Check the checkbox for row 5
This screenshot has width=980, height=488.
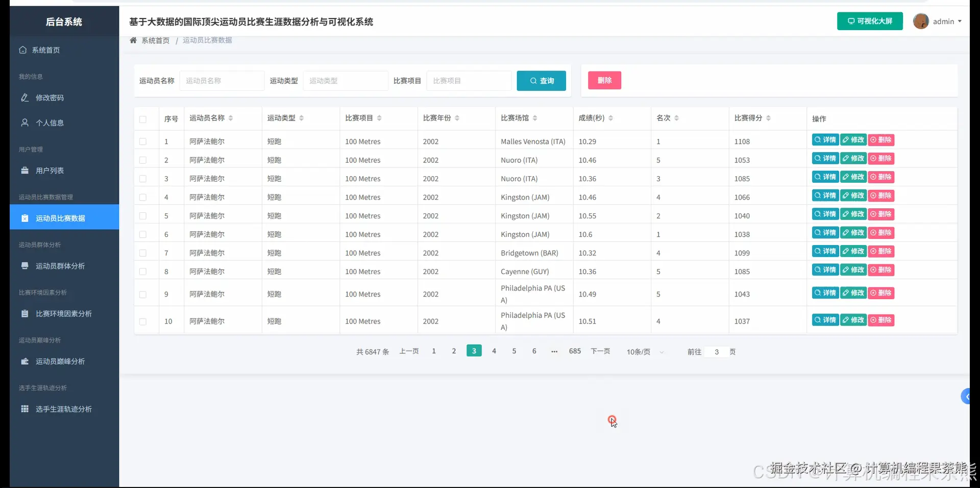[x=143, y=216]
